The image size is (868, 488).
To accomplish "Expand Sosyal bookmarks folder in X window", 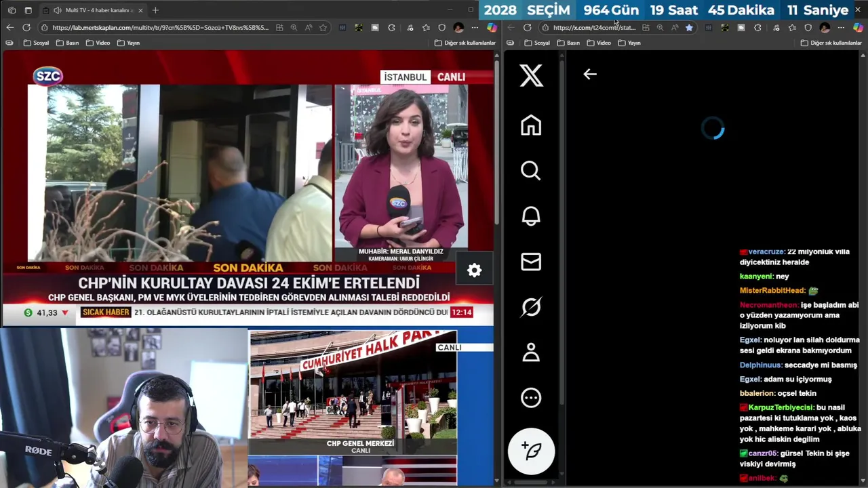I will pyautogui.click(x=537, y=43).
